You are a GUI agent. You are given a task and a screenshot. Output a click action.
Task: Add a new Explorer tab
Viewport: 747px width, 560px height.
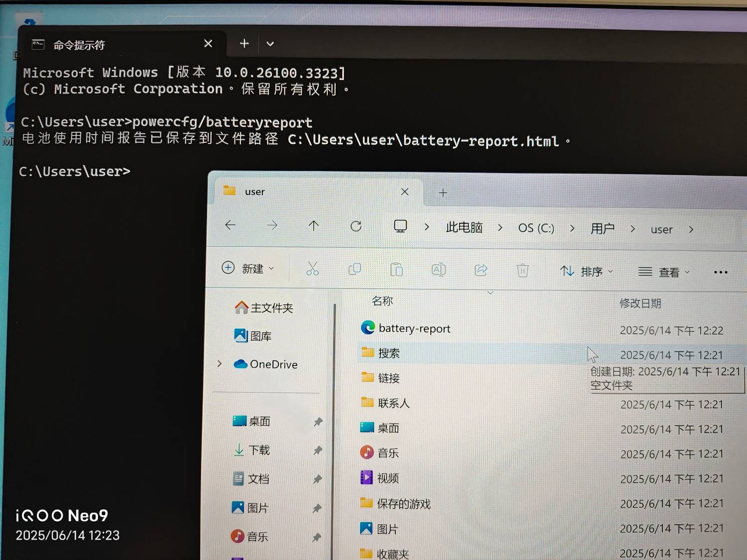tap(443, 193)
